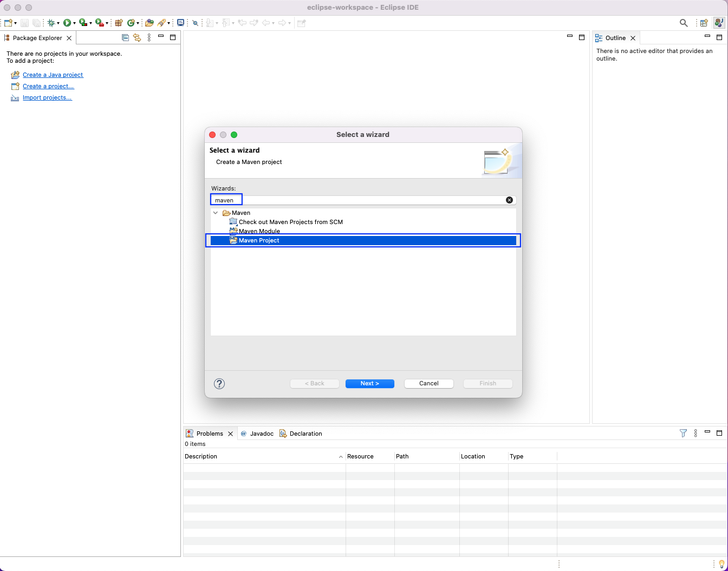This screenshot has width=728, height=571.
Task: Click the green Run button in toolbar
Action: pos(67,23)
